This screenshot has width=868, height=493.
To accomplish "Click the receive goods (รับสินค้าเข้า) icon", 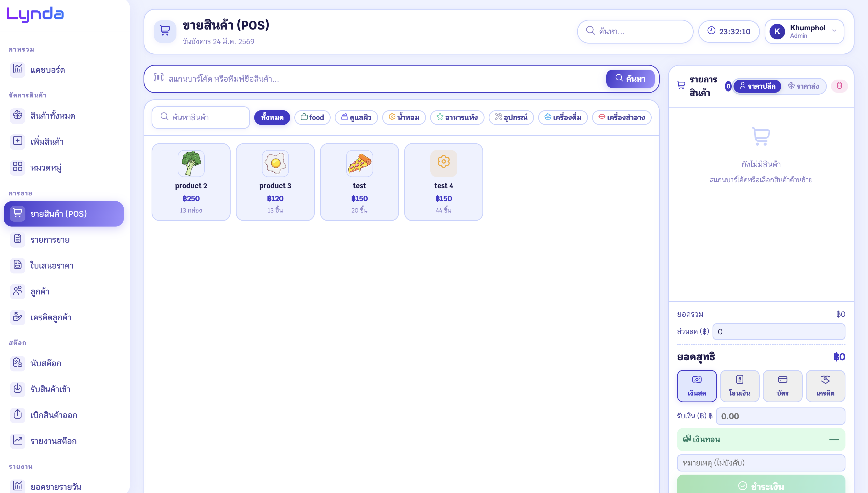I will [x=18, y=389].
